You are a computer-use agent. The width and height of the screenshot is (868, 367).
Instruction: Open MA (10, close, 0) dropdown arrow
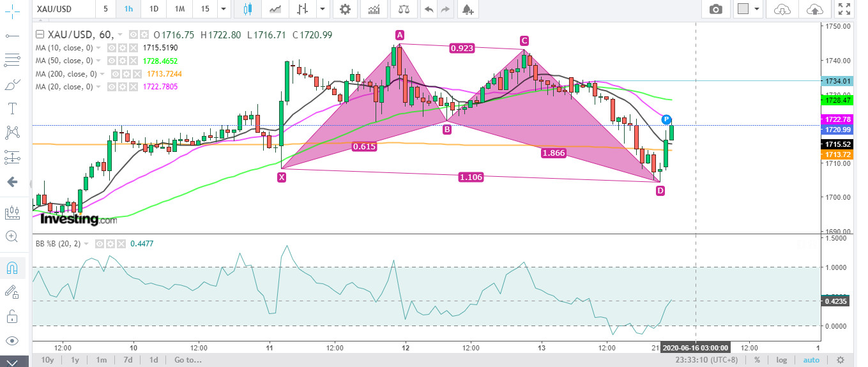coord(98,48)
